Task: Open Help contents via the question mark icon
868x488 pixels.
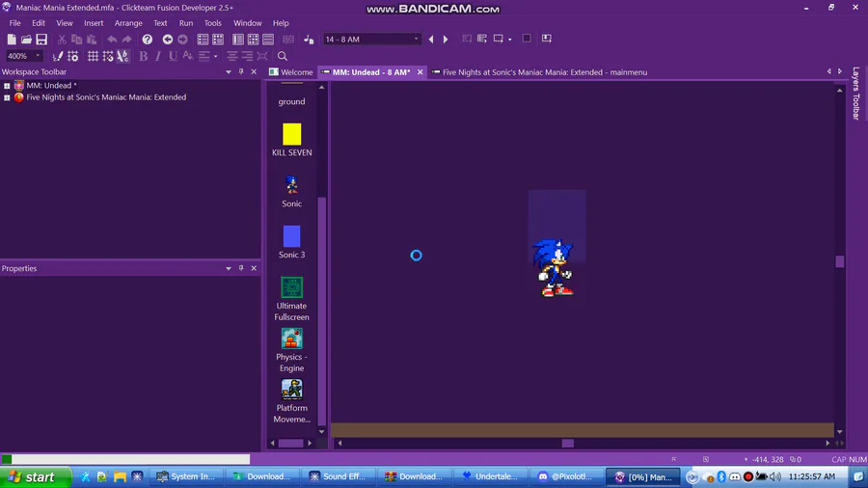Action: tap(148, 40)
